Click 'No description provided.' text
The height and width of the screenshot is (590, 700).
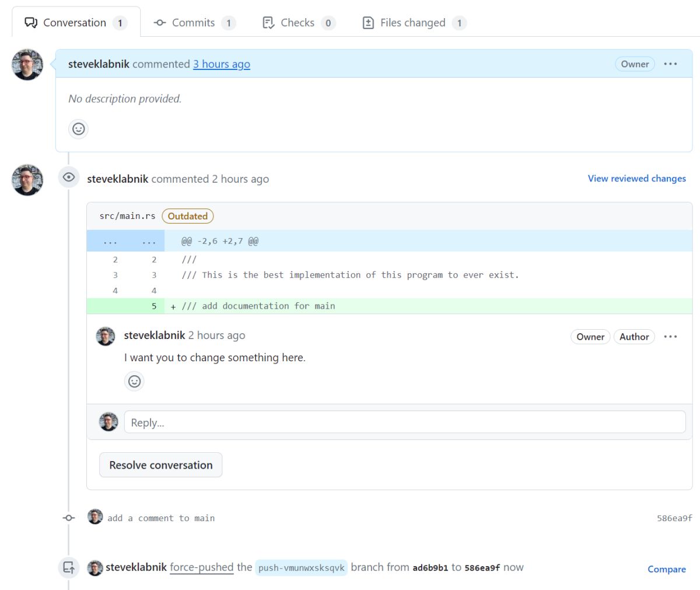point(125,99)
